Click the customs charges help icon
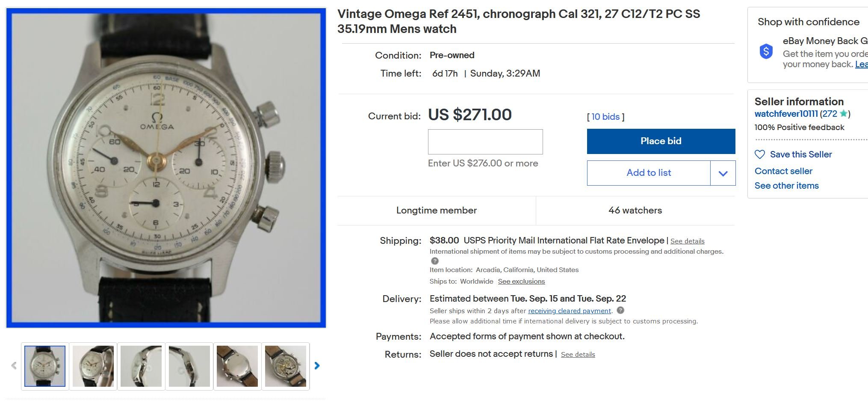The height and width of the screenshot is (403, 868). [x=435, y=261]
